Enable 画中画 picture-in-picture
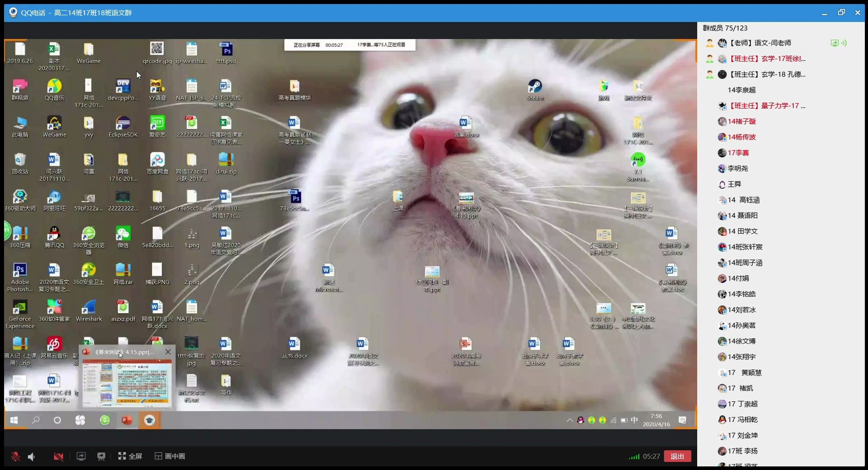Viewport: 868px width, 470px height. (x=170, y=456)
